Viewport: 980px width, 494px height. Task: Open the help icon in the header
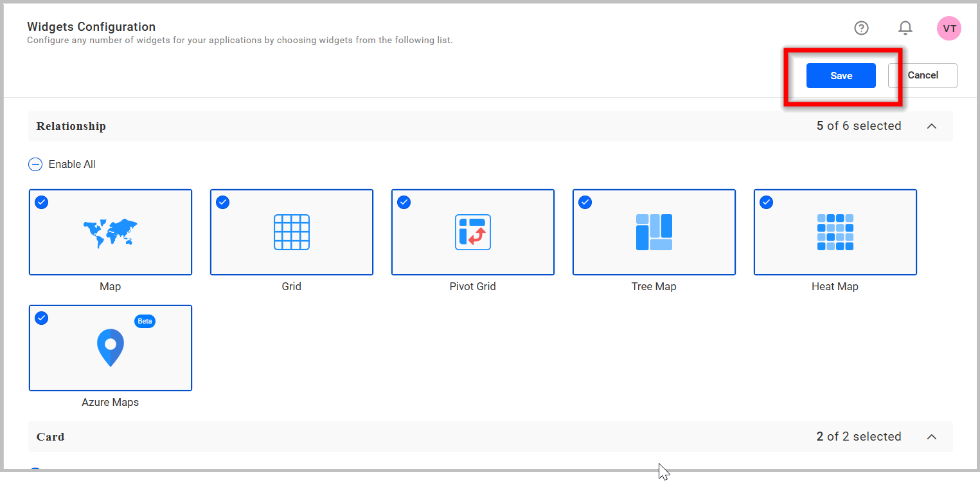[x=861, y=28]
